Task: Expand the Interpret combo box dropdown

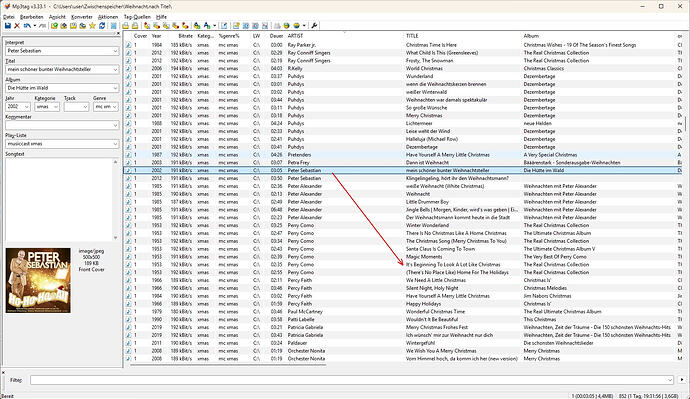Action: [x=115, y=51]
